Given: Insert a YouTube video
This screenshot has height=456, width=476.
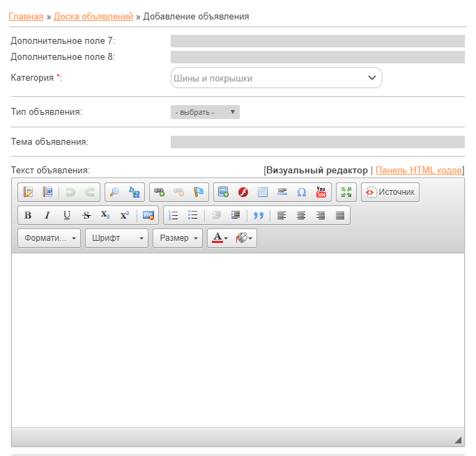Looking at the screenshot, I should pyautogui.click(x=321, y=192).
